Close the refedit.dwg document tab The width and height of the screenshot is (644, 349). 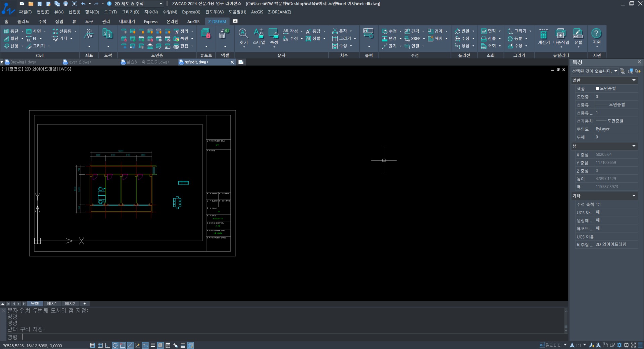coord(232,62)
